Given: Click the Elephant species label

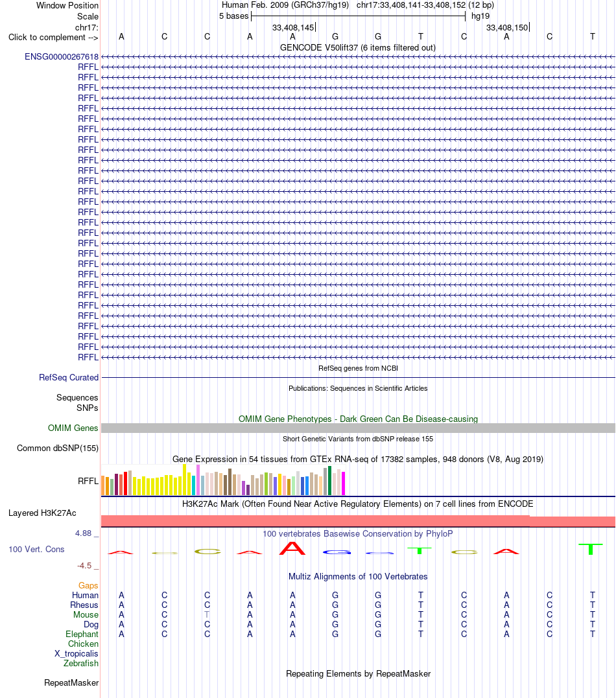Looking at the screenshot, I should [82, 634].
